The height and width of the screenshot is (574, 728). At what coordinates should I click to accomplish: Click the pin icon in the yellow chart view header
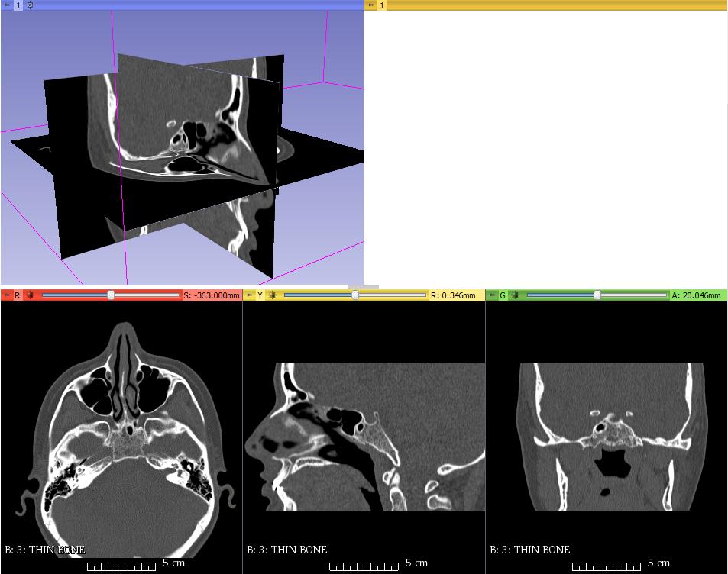pyautogui.click(x=371, y=5)
